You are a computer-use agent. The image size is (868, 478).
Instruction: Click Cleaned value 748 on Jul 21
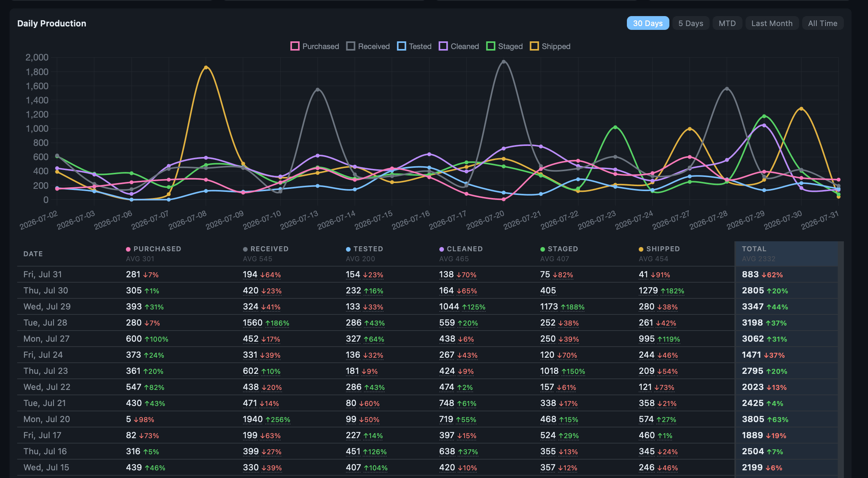[x=447, y=403]
